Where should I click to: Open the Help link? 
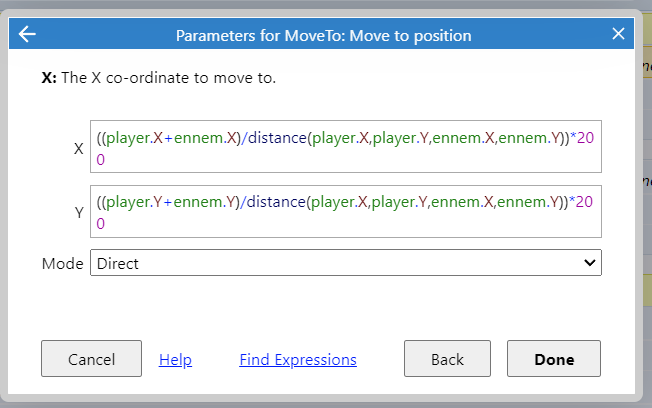[175, 359]
